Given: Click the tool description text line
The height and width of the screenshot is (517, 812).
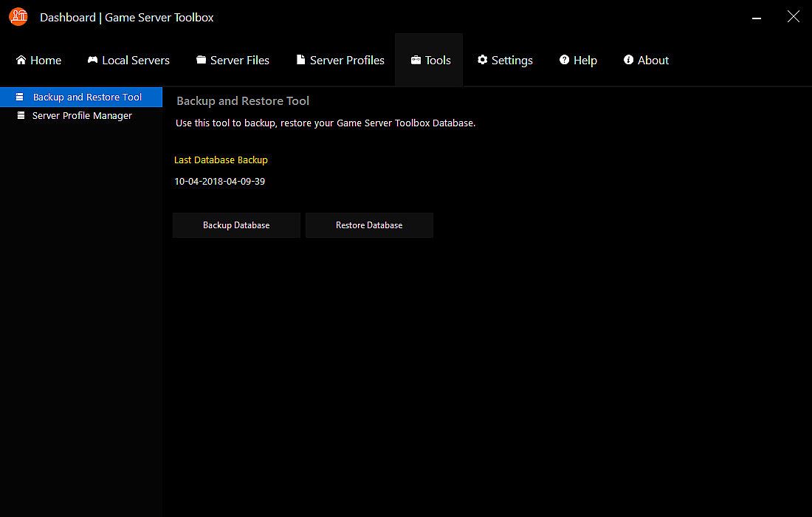Looking at the screenshot, I should [326, 123].
